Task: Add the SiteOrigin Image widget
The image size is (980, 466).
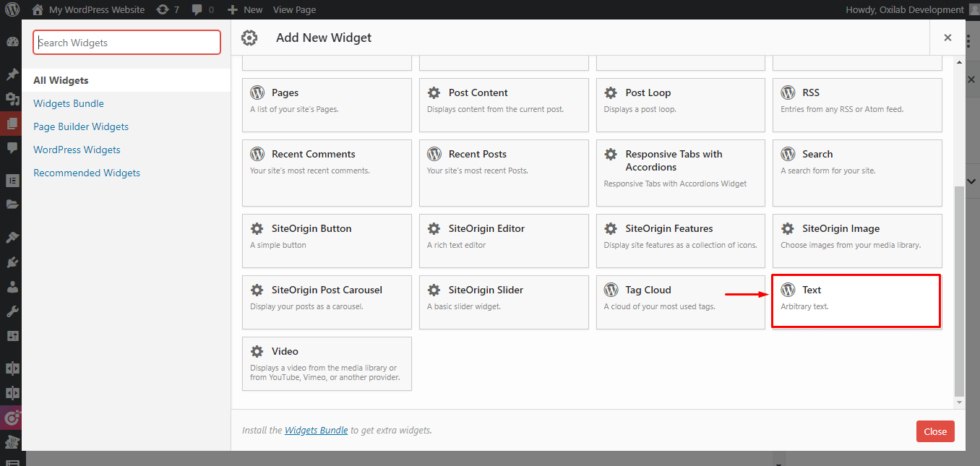Action: point(857,241)
